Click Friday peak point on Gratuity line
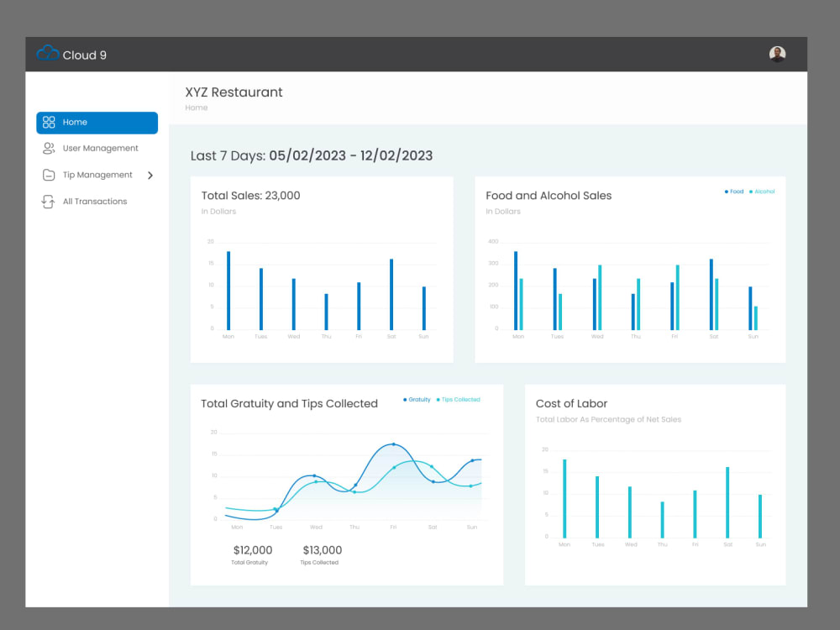The width and height of the screenshot is (840, 630). [394, 444]
